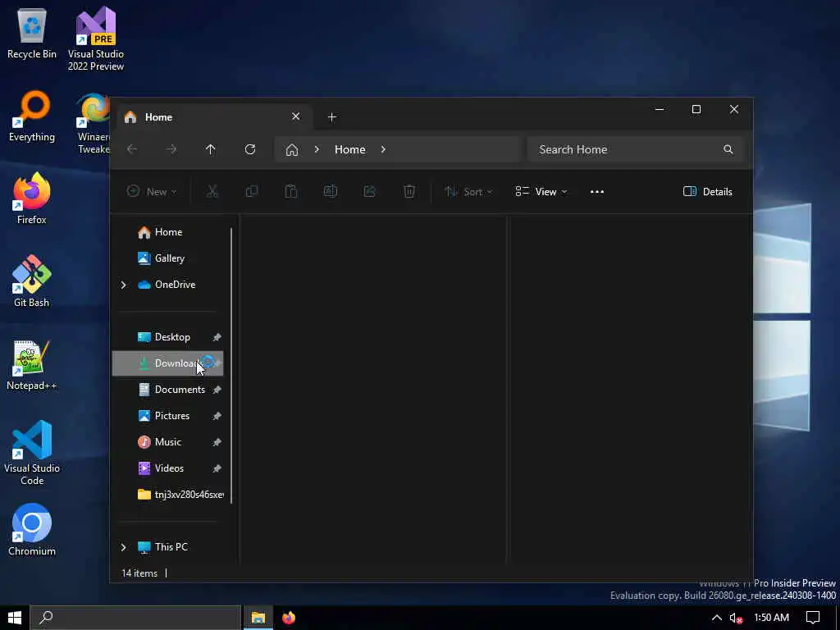Expand the This PC tree node
The height and width of the screenshot is (630, 840).
[124, 547]
